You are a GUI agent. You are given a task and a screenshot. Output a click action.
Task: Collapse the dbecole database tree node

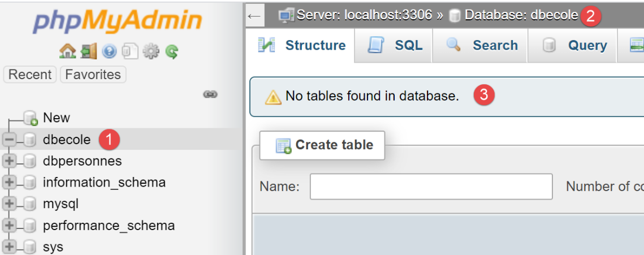coord(9,140)
